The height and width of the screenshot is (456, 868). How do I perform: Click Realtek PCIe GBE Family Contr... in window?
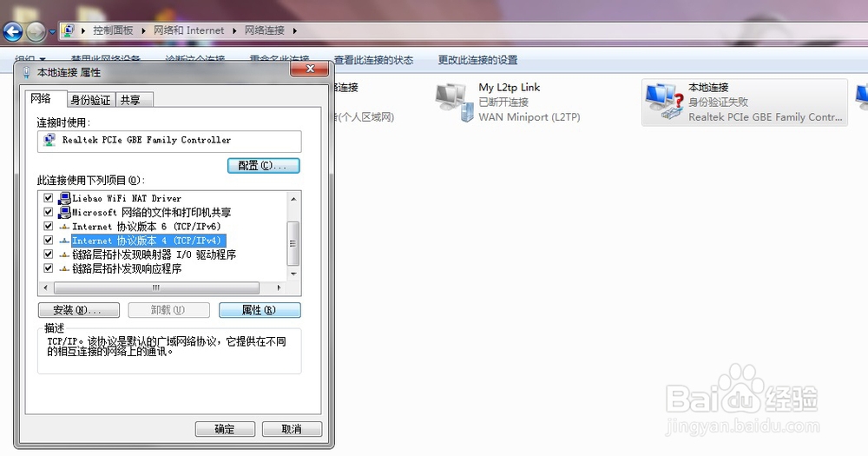766,117
